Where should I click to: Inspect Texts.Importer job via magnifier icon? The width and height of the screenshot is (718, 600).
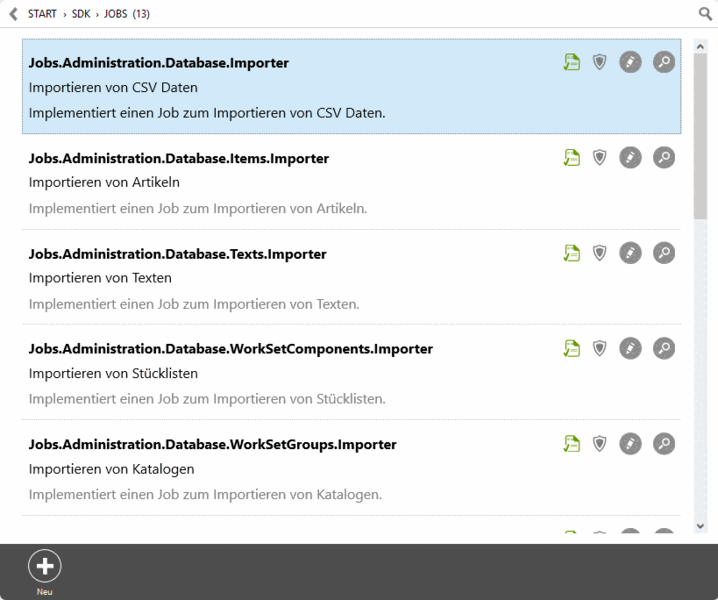664,253
